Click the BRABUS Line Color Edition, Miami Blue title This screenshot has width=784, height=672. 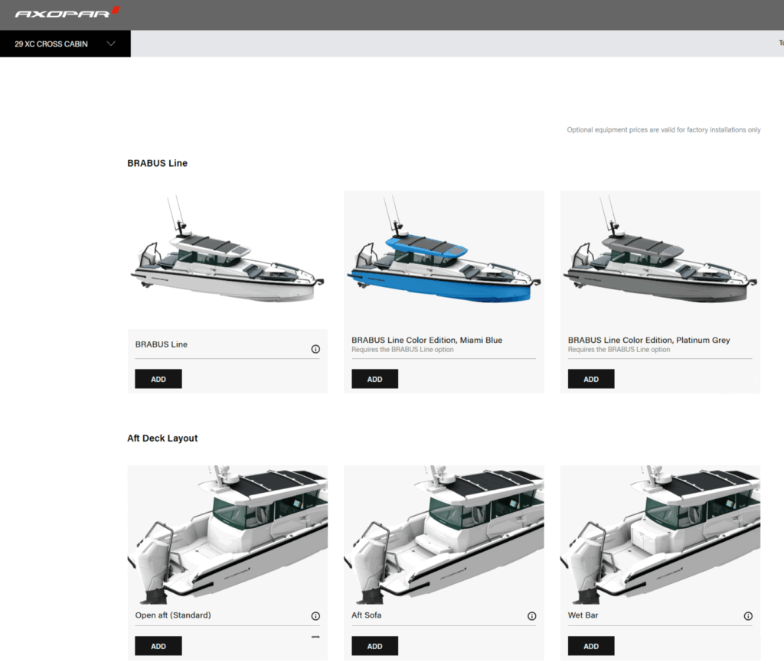[426, 340]
